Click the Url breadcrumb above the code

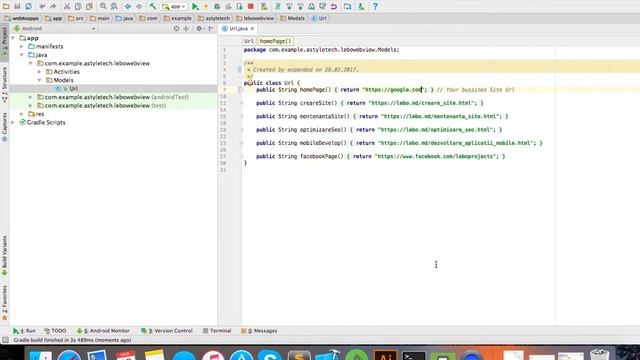tap(249, 41)
